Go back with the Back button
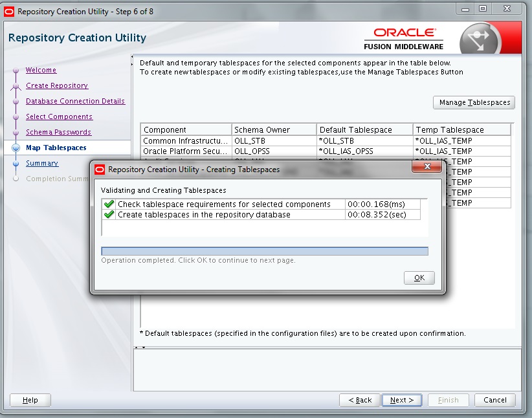The image size is (532, 418). [360, 400]
